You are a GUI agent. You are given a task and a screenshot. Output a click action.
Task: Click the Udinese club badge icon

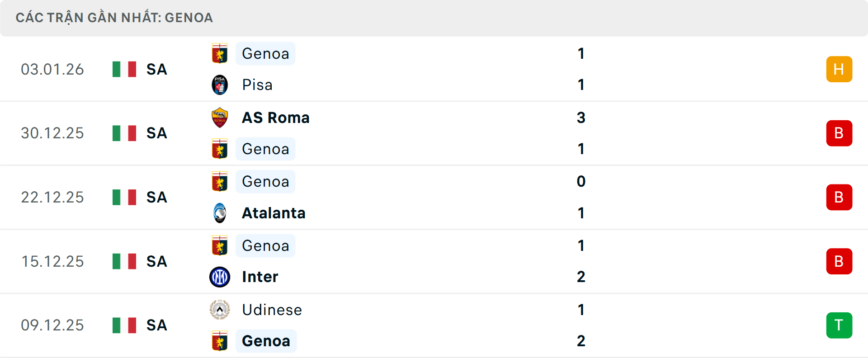[x=220, y=310]
